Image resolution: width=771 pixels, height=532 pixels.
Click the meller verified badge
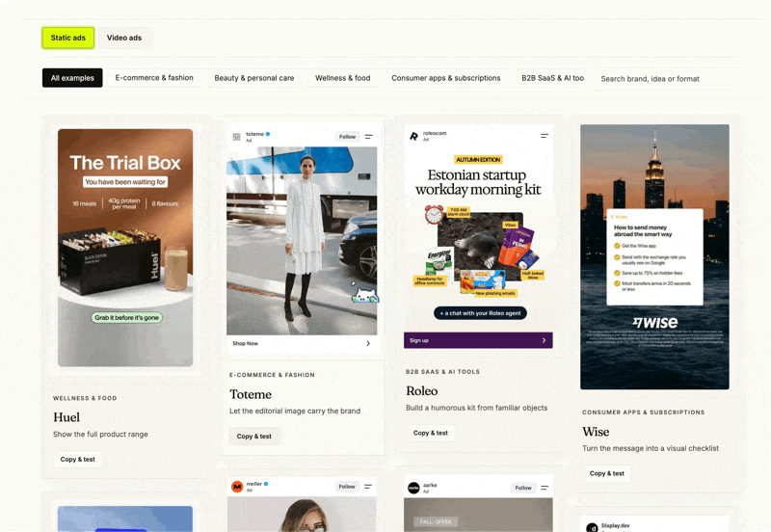(x=266, y=484)
